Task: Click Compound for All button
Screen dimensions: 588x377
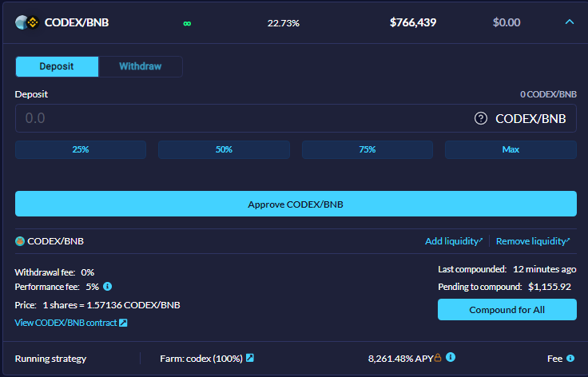Action: coord(507,310)
